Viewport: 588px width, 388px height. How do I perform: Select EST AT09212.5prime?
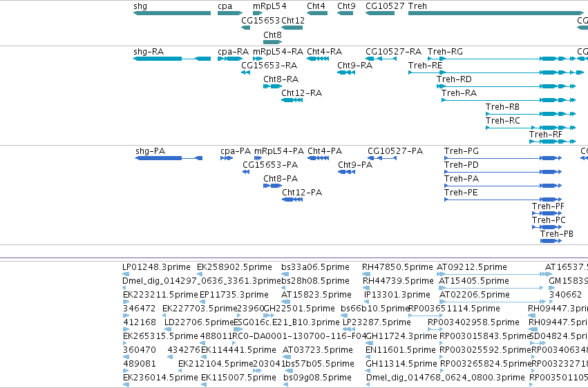click(x=494, y=274)
